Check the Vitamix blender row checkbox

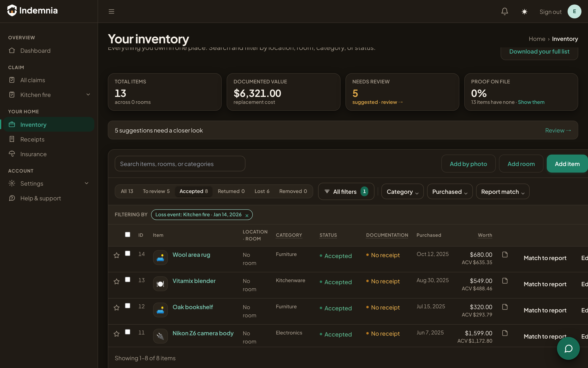(128, 279)
